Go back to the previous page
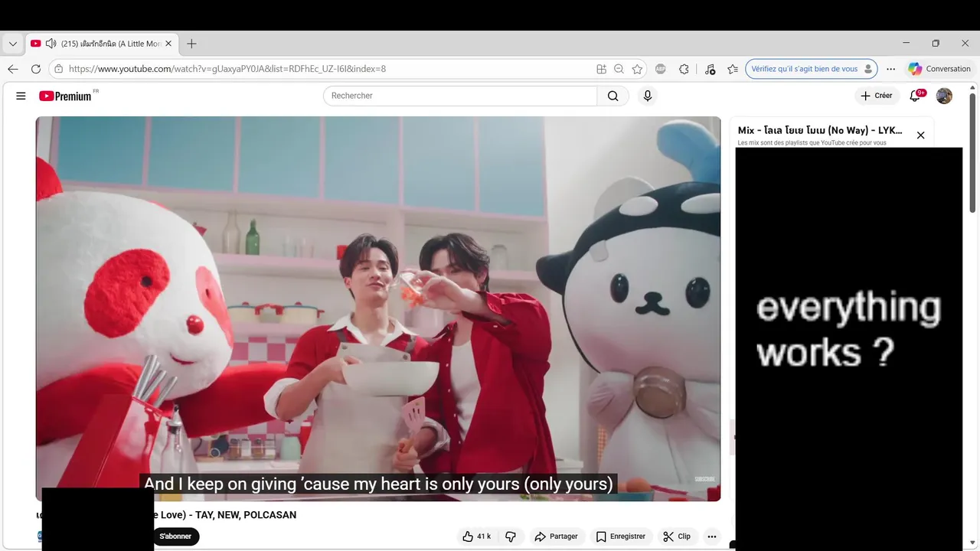 coord(12,69)
